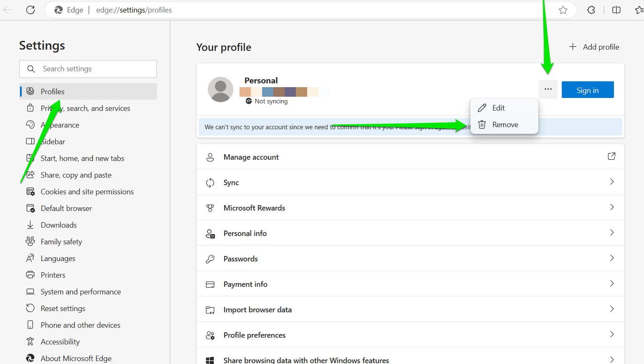Click the Import browser data folder icon
The width and height of the screenshot is (644, 364).
[210, 310]
